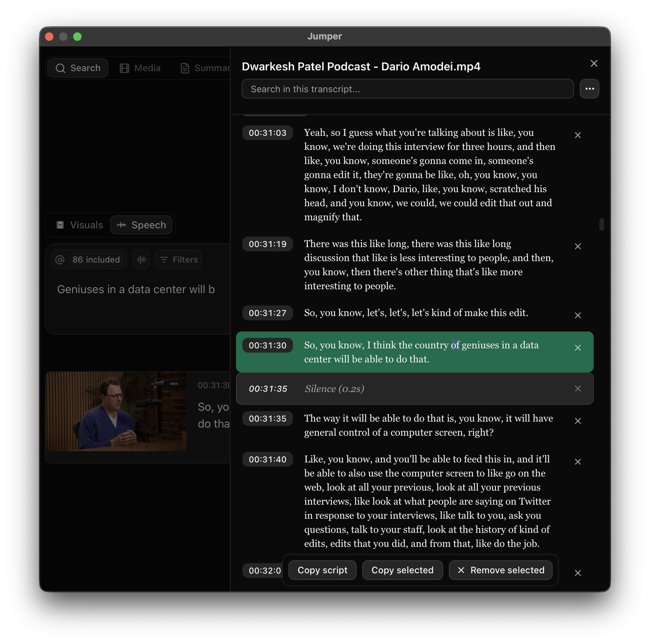Screen dimensions: 650x644
Task: Click the transcript scrollbar handle
Action: click(x=601, y=225)
